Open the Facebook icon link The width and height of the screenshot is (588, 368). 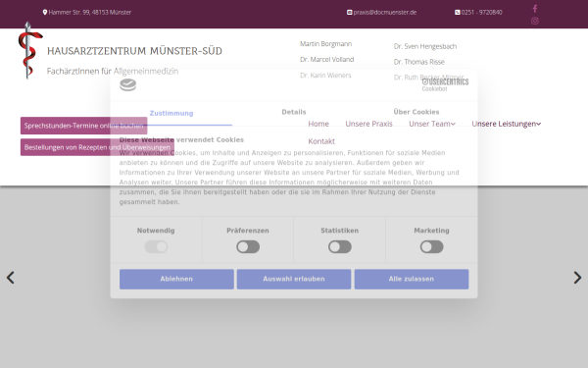[x=535, y=8]
